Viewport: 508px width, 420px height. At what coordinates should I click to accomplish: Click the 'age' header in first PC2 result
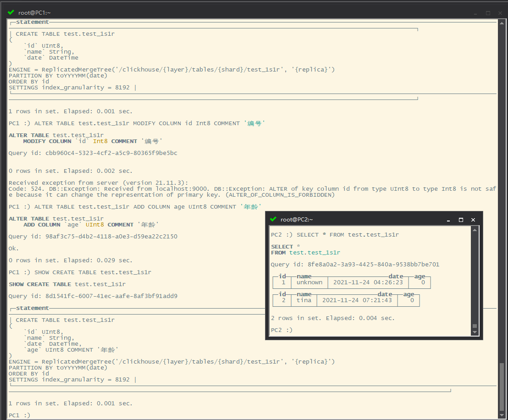click(x=420, y=276)
